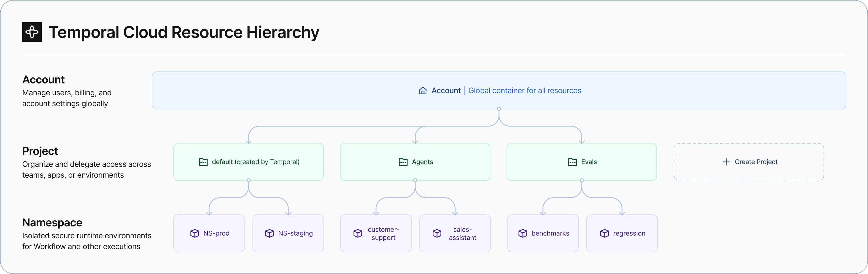This screenshot has height=274, width=868.
Task: Select the benchmarks namespace label
Action: pyautogui.click(x=550, y=233)
